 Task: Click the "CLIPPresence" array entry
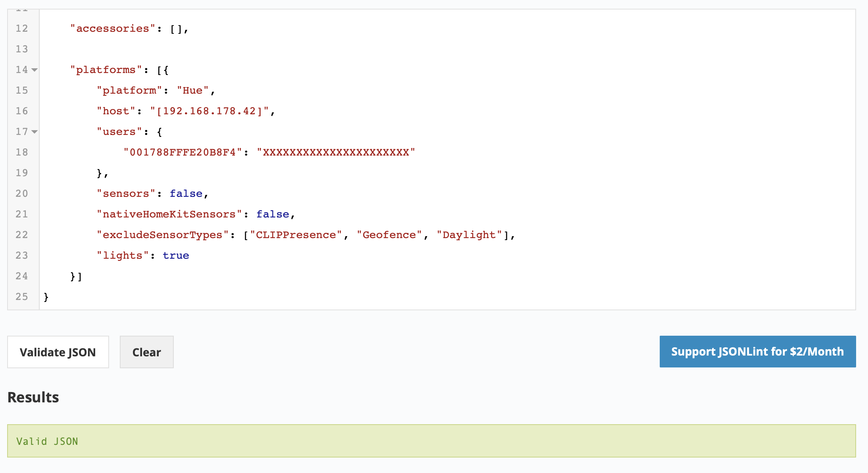tap(296, 235)
